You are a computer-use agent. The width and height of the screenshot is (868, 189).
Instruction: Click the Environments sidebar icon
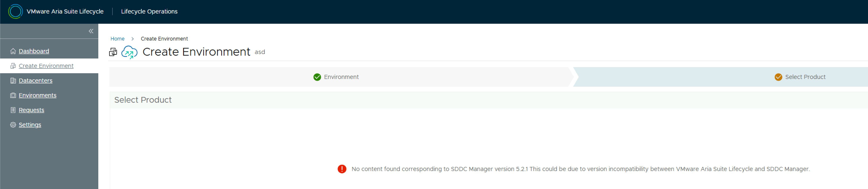[x=13, y=96]
